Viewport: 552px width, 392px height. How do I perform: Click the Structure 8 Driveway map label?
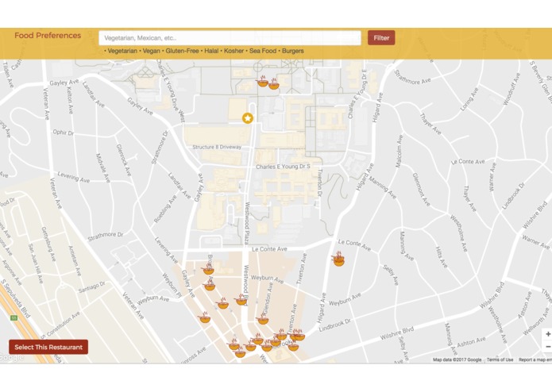click(217, 147)
